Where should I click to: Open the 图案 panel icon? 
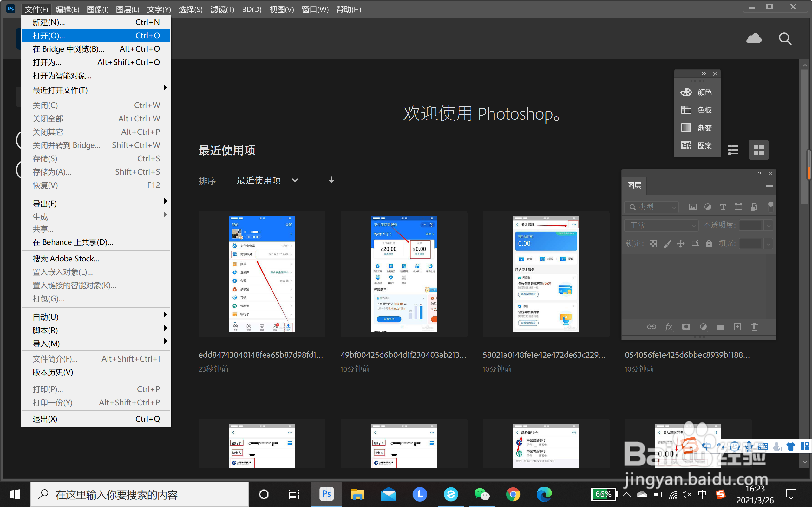686,145
